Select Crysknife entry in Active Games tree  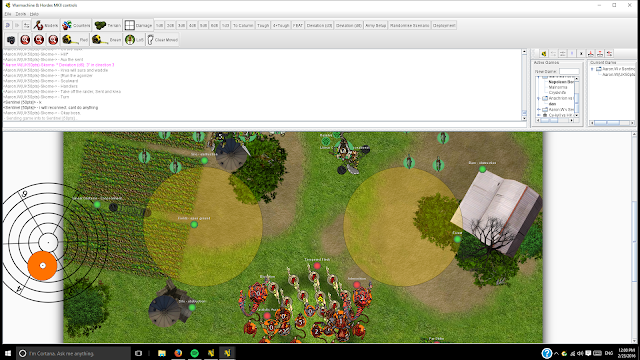point(558,93)
